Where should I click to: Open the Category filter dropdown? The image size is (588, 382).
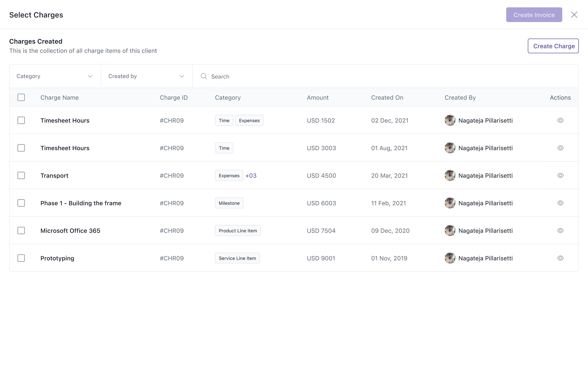(55, 76)
